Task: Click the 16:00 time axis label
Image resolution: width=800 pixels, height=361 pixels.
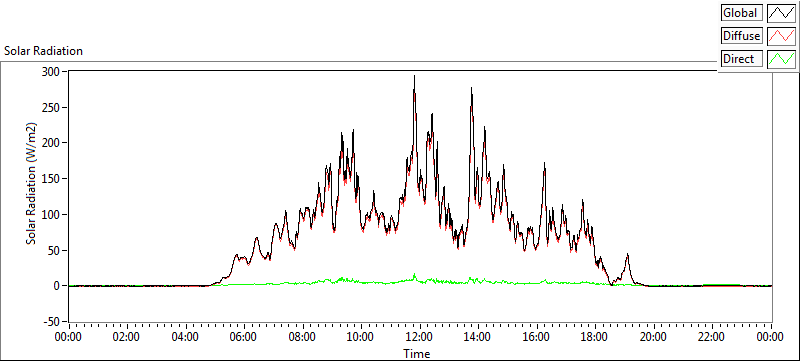Action: click(x=537, y=337)
